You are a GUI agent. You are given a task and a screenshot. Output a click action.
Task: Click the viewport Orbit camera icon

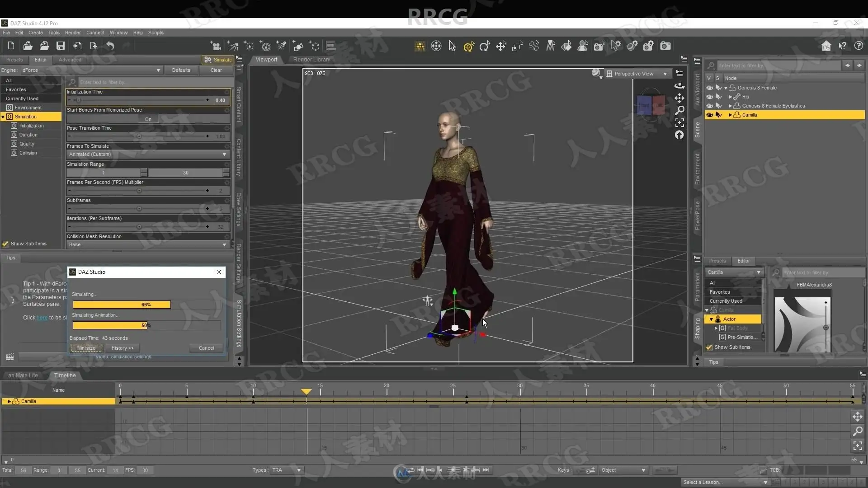click(x=679, y=85)
